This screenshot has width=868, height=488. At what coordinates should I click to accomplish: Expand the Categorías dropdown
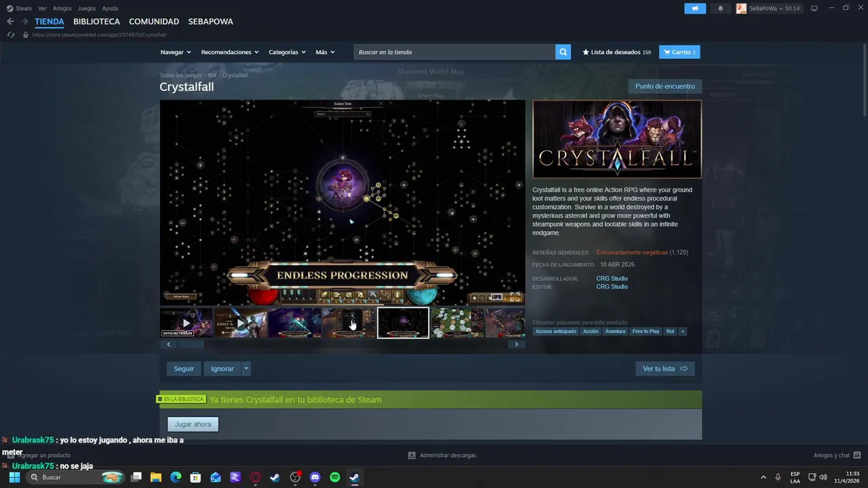287,52
